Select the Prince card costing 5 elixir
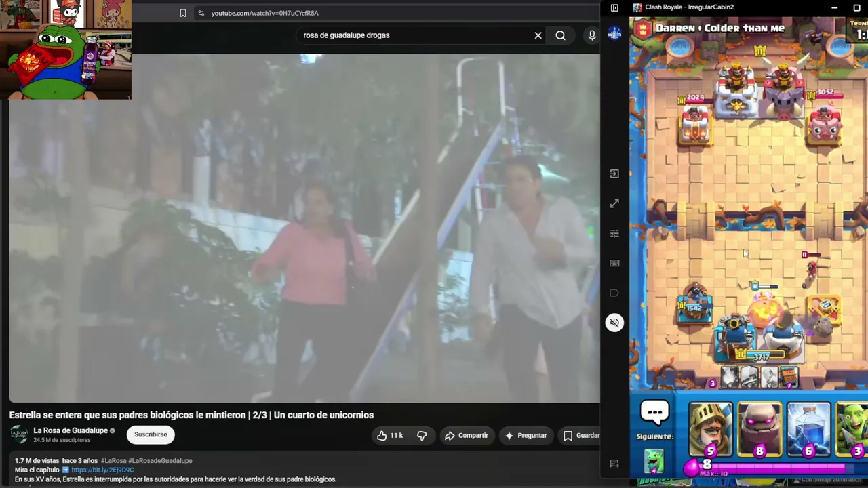Screen dimensions: 868x488 (x=711, y=430)
